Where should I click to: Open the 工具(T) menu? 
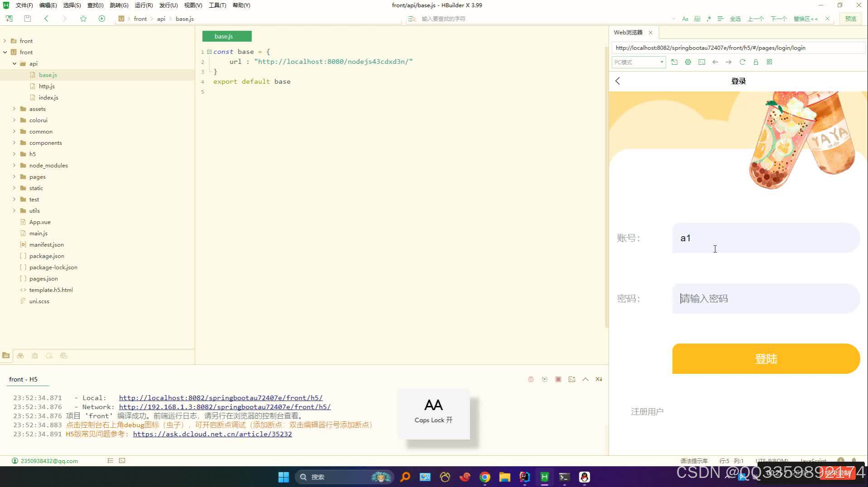coord(217,5)
